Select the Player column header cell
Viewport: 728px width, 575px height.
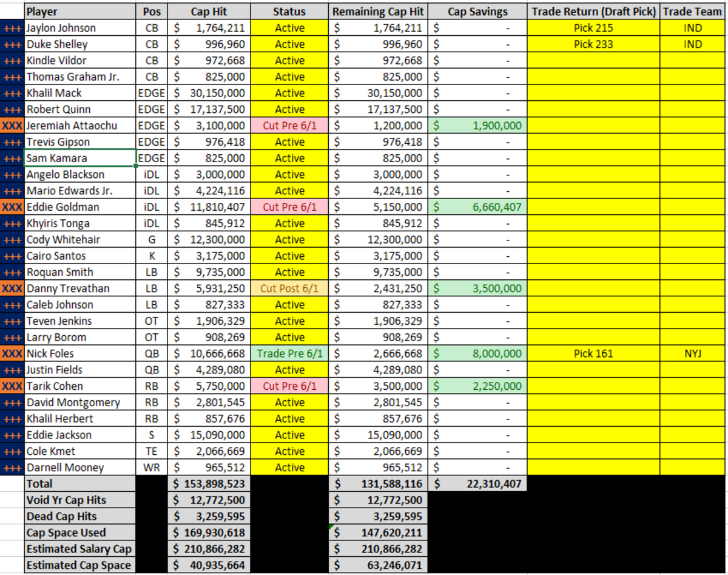click(80, 12)
